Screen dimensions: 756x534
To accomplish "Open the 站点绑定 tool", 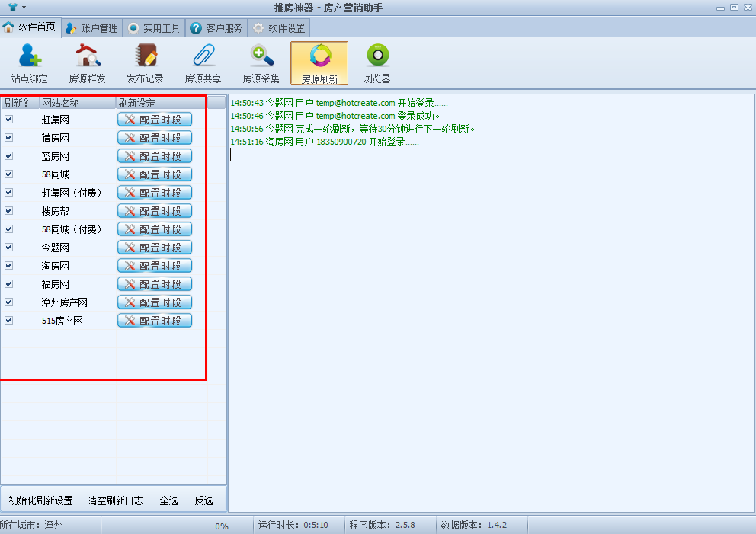I will click(x=30, y=63).
